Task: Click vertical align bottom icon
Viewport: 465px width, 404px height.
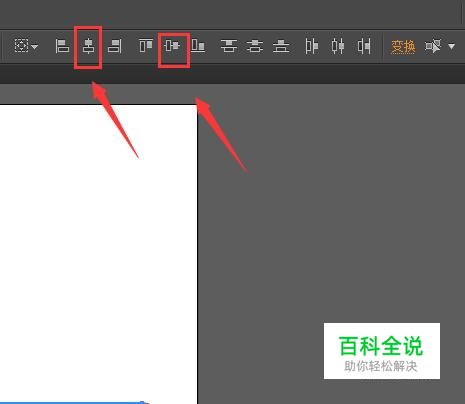Action: [198, 46]
